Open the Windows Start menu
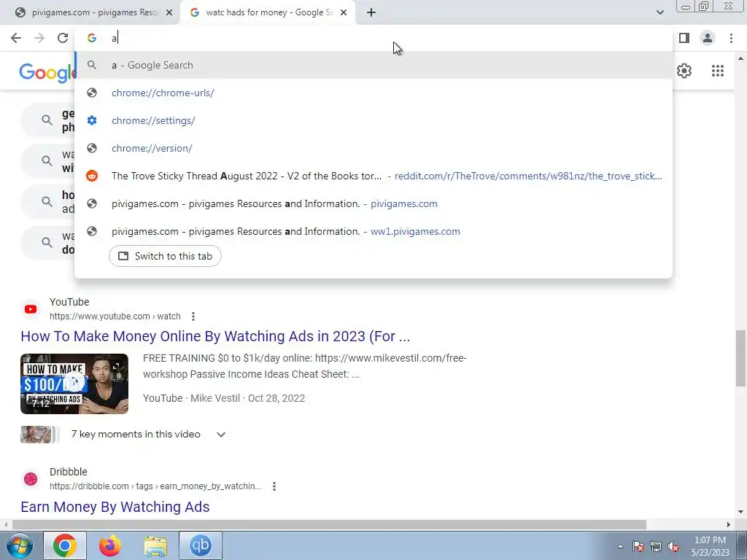The width and height of the screenshot is (747, 560). 19,545
